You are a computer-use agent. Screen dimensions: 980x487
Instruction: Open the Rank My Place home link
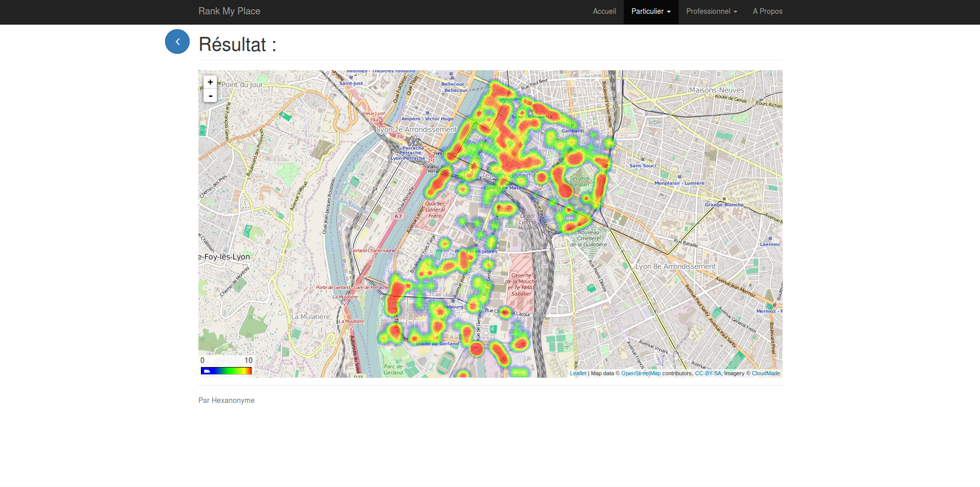[x=229, y=11]
